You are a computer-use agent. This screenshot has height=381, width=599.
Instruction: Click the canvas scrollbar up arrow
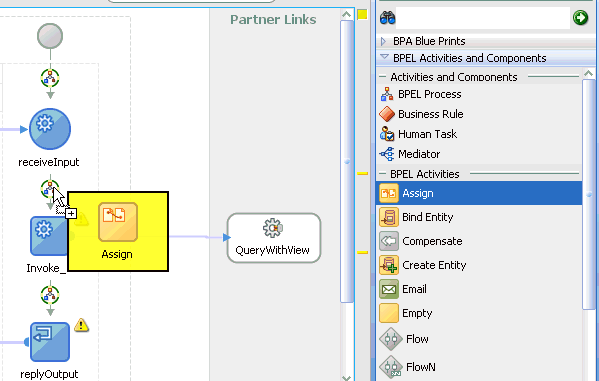click(346, 15)
